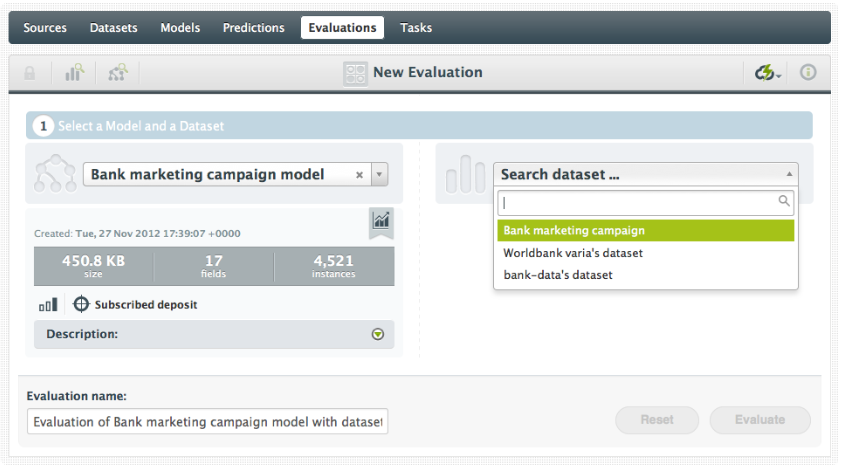Go to the Tasks tab
The width and height of the screenshot is (842, 466).
pos(416,28)
